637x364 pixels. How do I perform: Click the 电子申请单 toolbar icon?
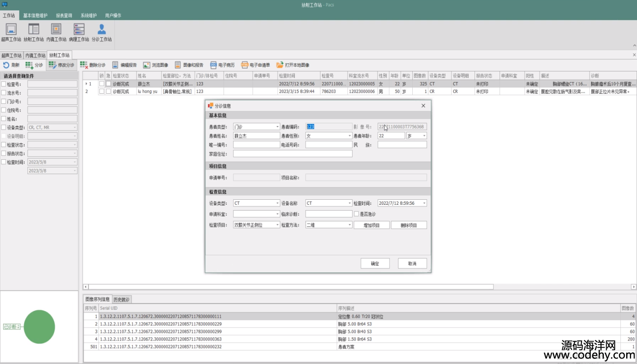tap(245, 65)
